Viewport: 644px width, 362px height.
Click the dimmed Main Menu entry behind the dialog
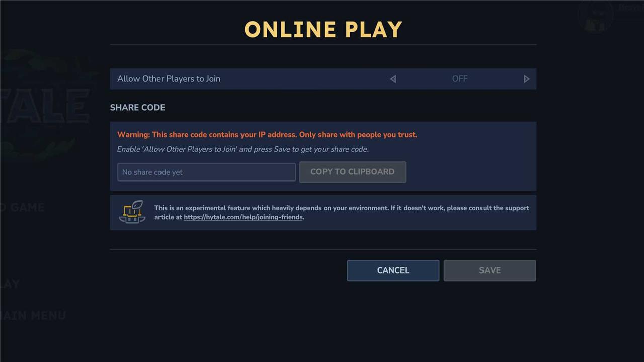click(x=33, y=316)
